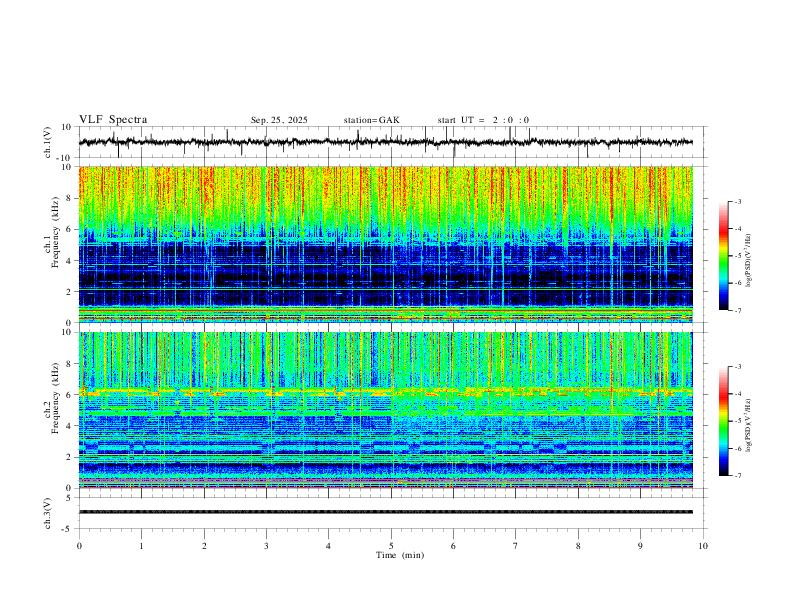Click time-axis tick label "10"
This screenshot has width=792, height=612.
703,546
